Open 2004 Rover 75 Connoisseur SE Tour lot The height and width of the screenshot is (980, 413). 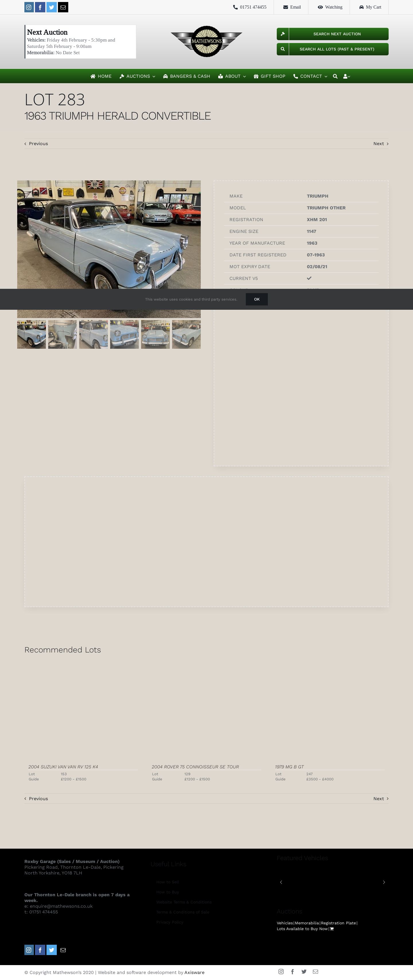click(196, 767)
